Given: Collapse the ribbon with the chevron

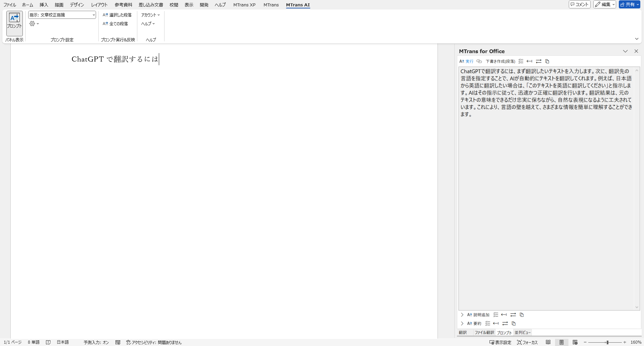Looking at the screenshot, I should coord(637,39).
